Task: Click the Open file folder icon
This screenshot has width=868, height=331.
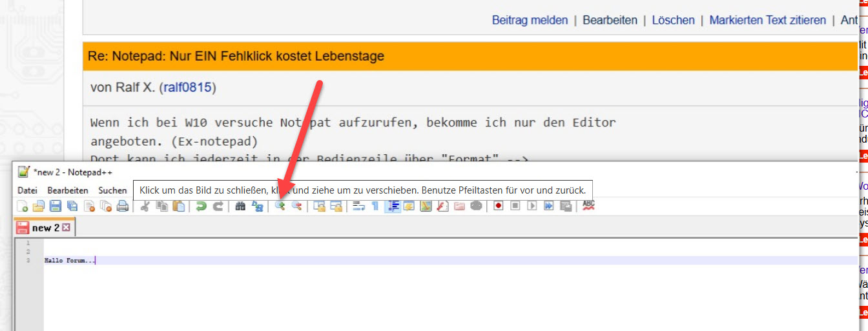Action: [x=39, y=206]
